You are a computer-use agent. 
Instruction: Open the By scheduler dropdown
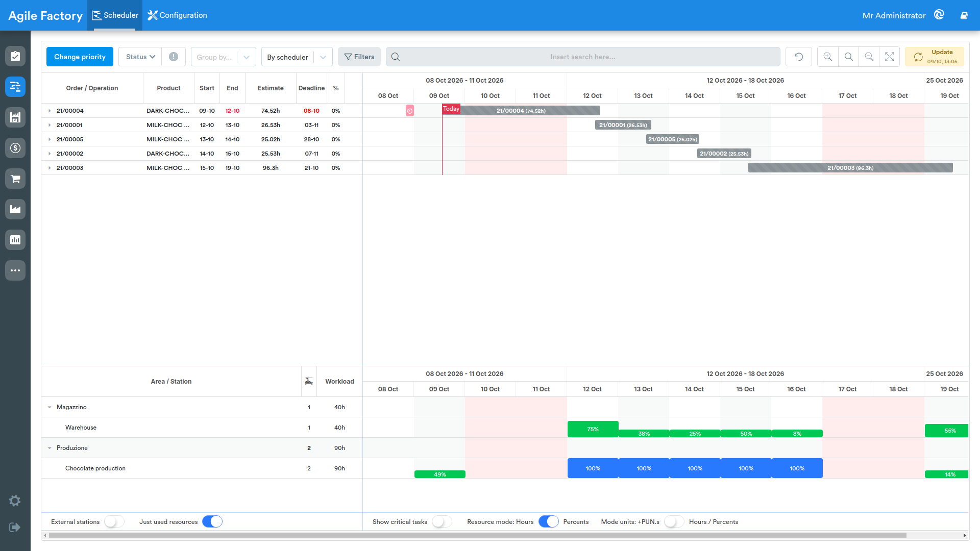(297, 57)
